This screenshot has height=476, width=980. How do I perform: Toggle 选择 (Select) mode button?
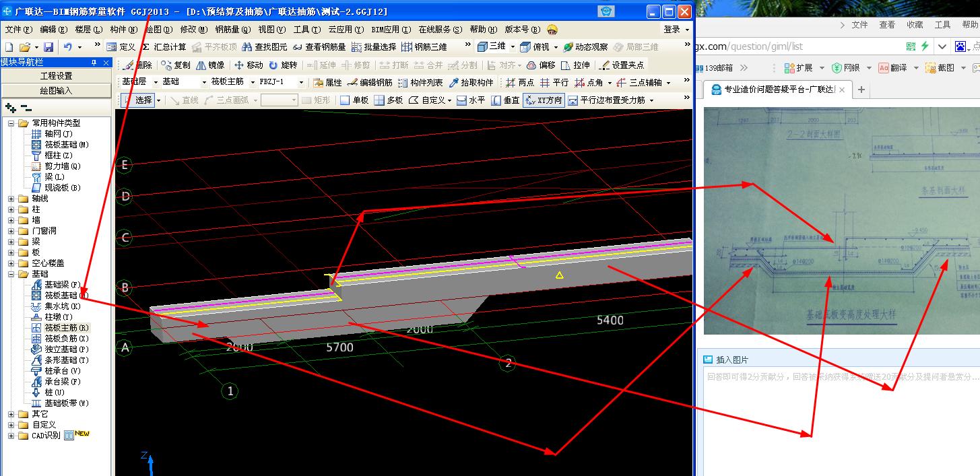coord(138,100)
